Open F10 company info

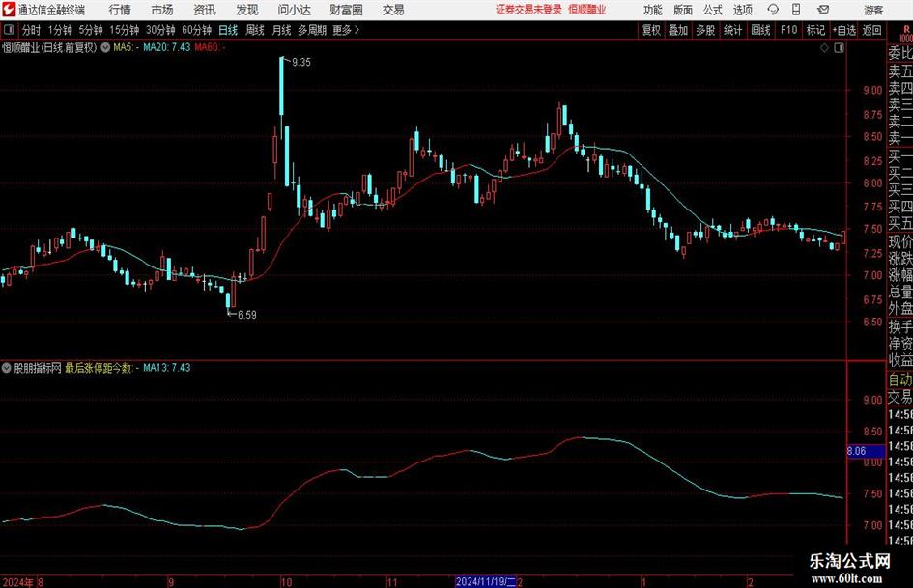click(x=789, y=30)
